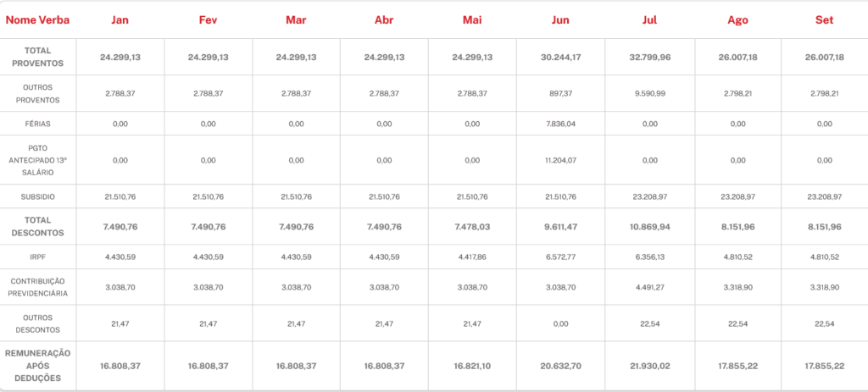Image resolution: width=868 pixels, height=392 pixels.
Task: Select the FÉRIAS row label
Action: [x=38, y=124]
